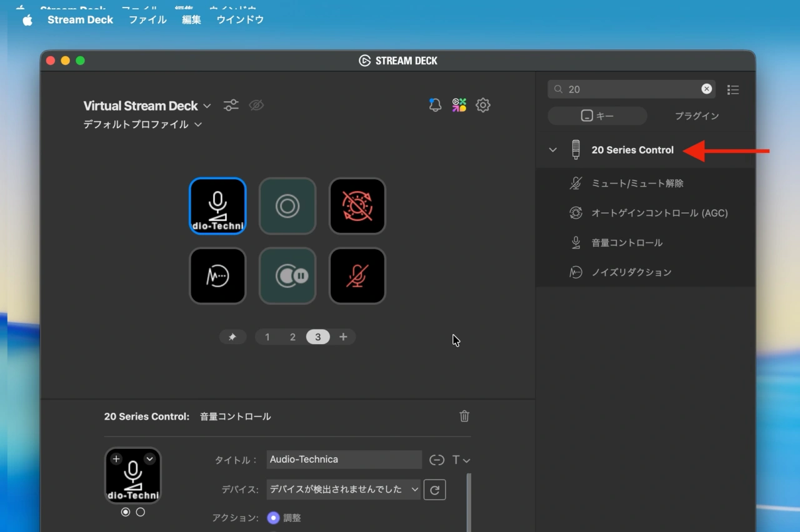Open key preview icon chevron menu

[149, 459]
